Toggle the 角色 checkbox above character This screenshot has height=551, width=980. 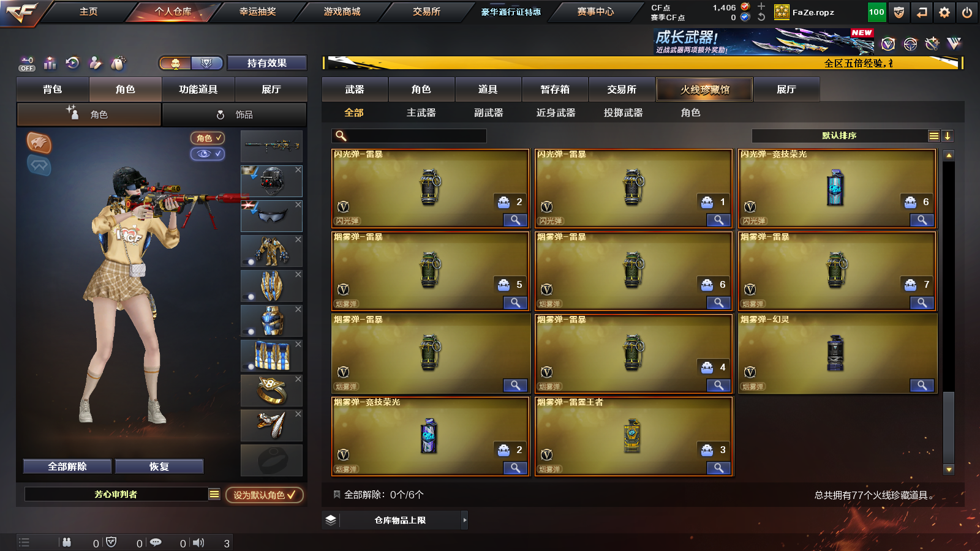coord(208,138)
